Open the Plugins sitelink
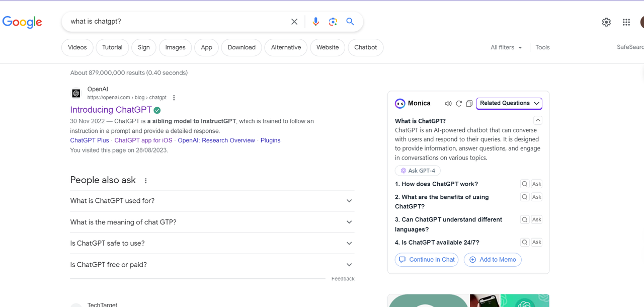Viewport: 644px width, 307px height. tap(270, 140)
